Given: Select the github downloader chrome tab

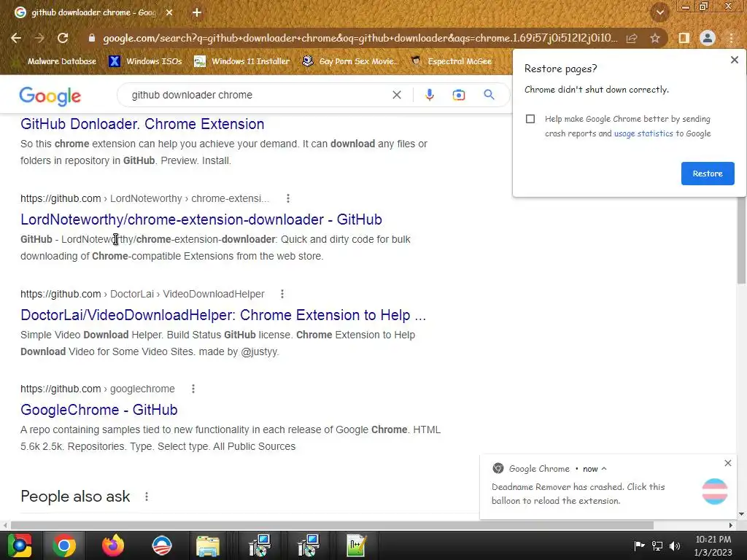Looking at the screenshot, I should tap(93, 12).
